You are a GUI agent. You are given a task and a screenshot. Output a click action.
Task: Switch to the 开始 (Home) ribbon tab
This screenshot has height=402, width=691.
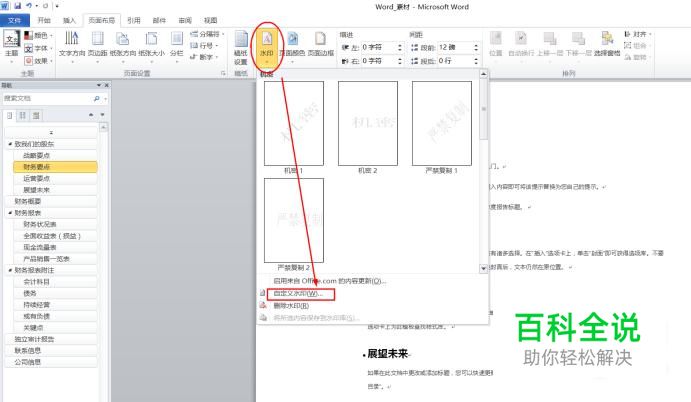tap(44, 20)
